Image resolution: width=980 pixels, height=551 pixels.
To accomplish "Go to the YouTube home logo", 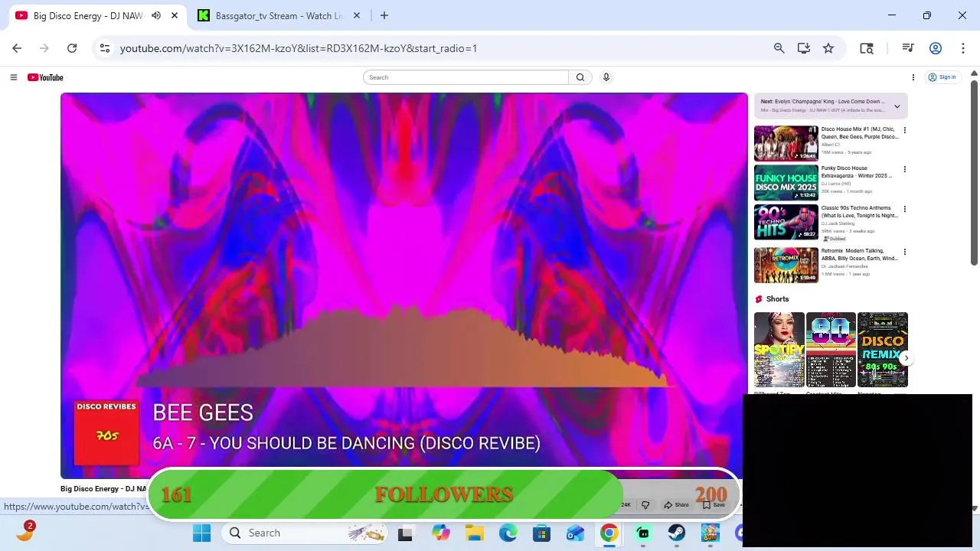I will coord(45,77).
